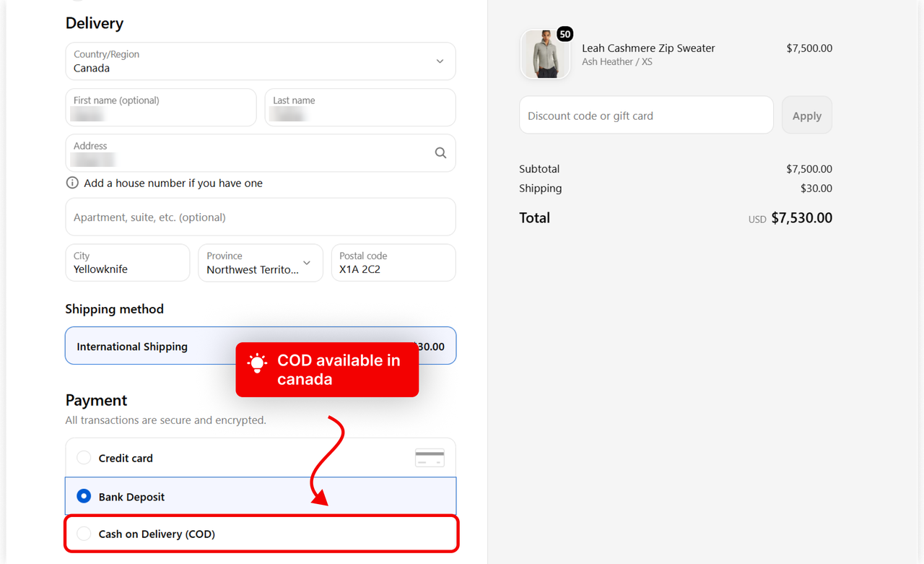Viewport: 924px width, 564px height.
Task: Click the Postal code field
Action: pos(393,263)
